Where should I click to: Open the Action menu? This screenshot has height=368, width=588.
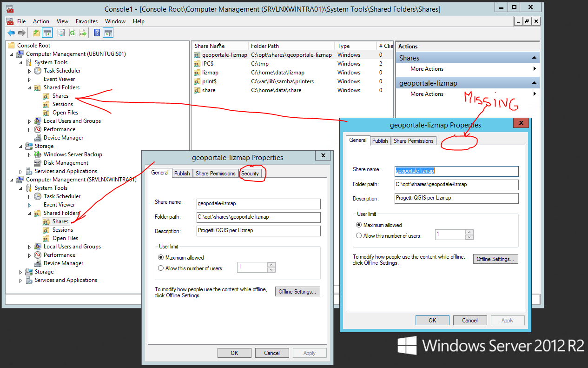pyautogui.click(x=41, y=21)
